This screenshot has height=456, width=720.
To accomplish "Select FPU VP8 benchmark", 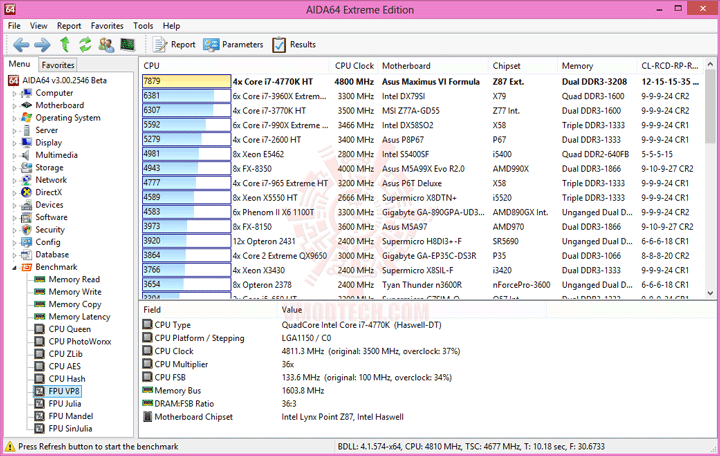I will pos(64,391).
